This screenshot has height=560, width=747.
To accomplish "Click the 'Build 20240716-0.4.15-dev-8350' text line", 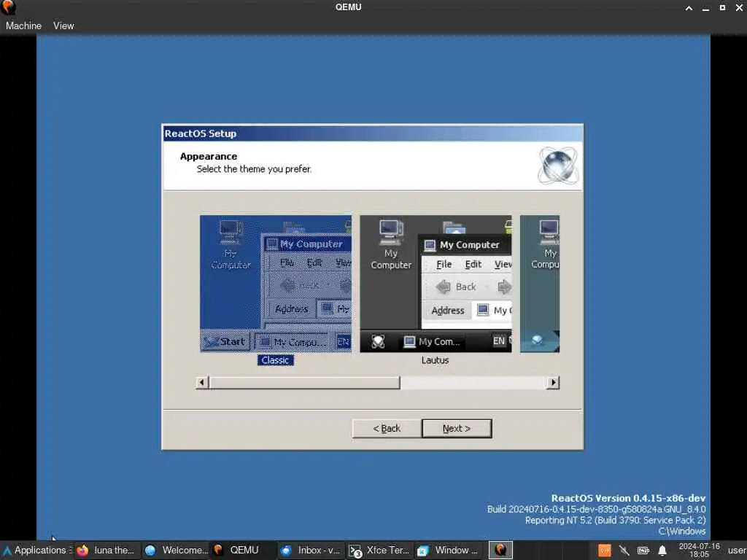I will pos(597,509).
